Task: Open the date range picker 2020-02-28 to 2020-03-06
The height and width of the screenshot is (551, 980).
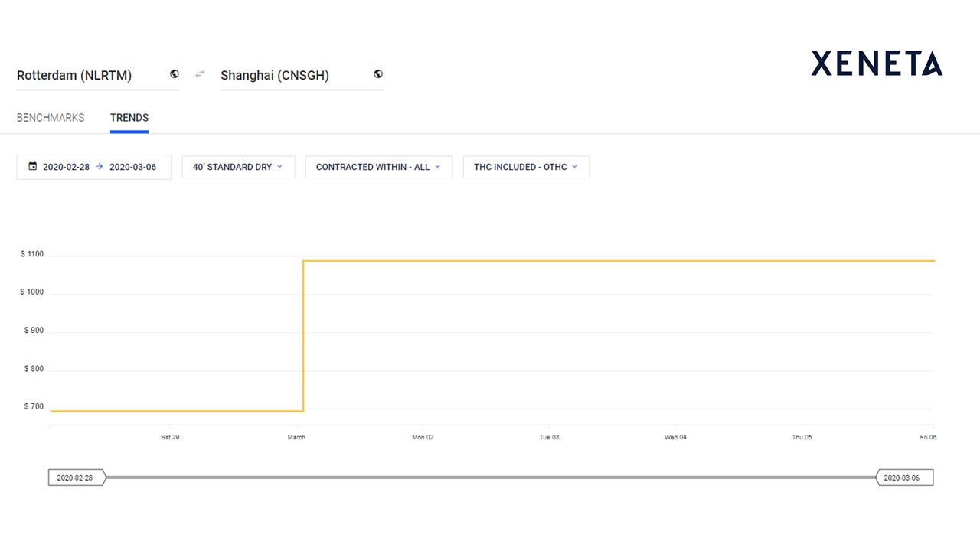Action: point(94,167)
